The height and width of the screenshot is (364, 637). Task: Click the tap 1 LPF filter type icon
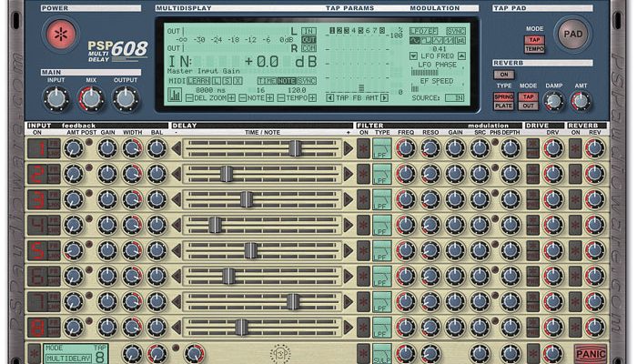(x=382, y=148)
